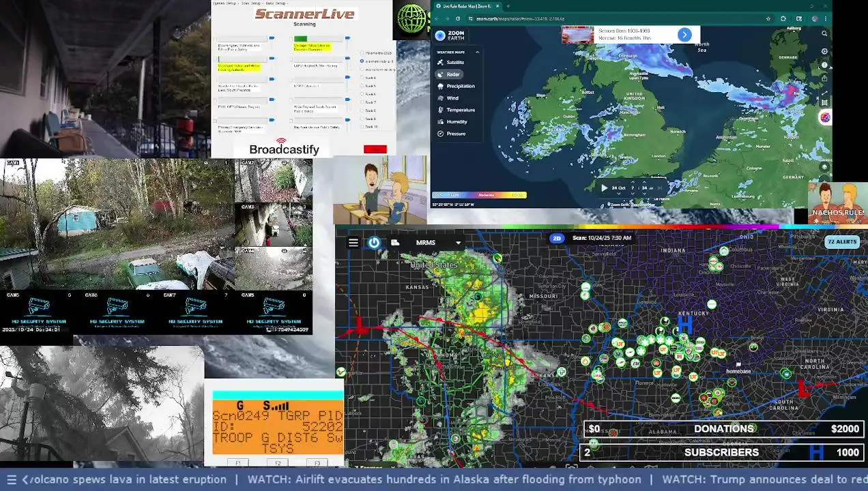Click the red button in ScannerLive
Image resolution: width=868 pixels, height=491 pixels.
pyautogui.click(x=375, y=149)
